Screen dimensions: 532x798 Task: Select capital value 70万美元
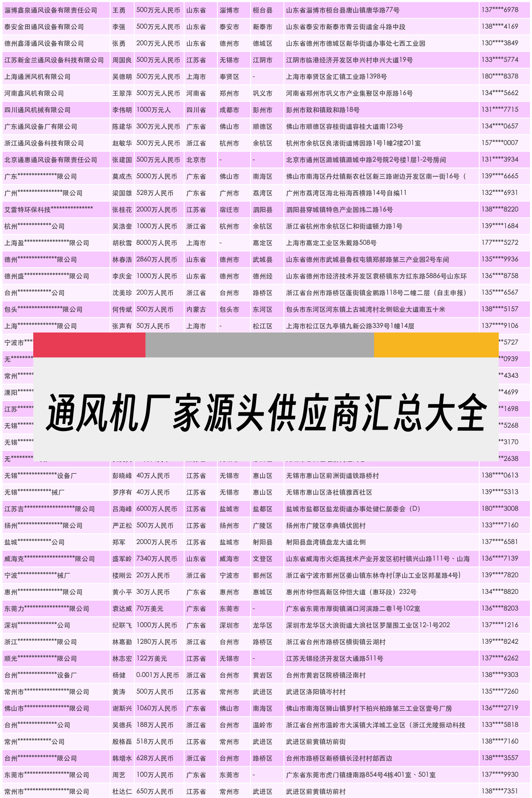pos(150,608)
